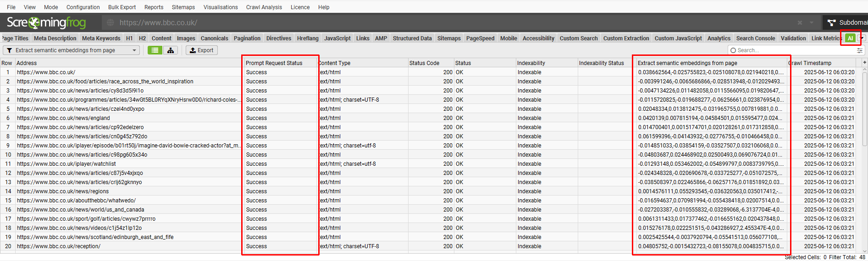This screenshot has height=261, width=868.
Task: Open the View menu
Action: coord(30,7)
